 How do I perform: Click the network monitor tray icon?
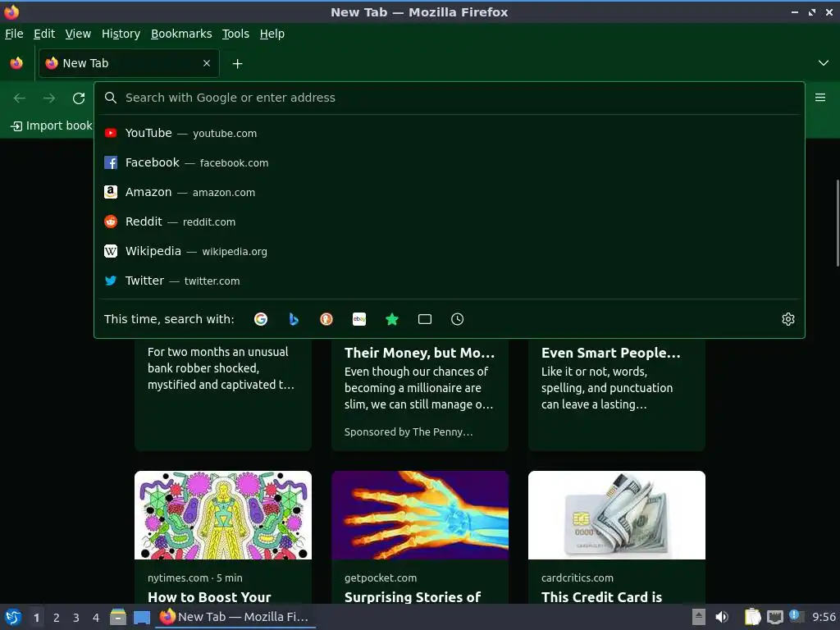[x=774, y=617]
